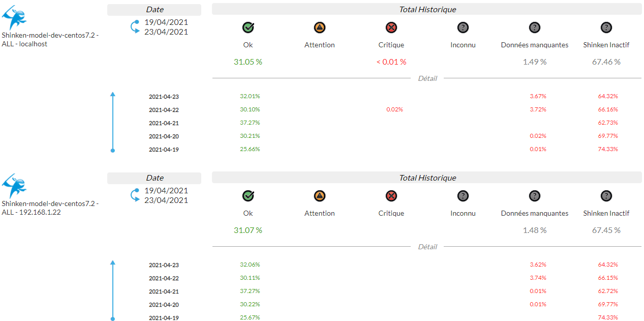Click the Shinken ninja logo for localhost
The image size is (644, 321).
[x=14, y=18]
